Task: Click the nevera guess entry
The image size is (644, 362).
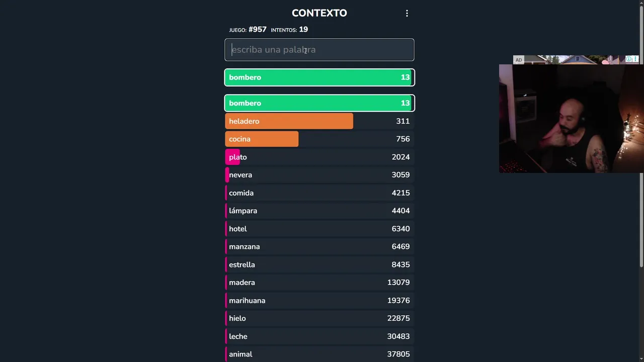Action: click(319, 175)
